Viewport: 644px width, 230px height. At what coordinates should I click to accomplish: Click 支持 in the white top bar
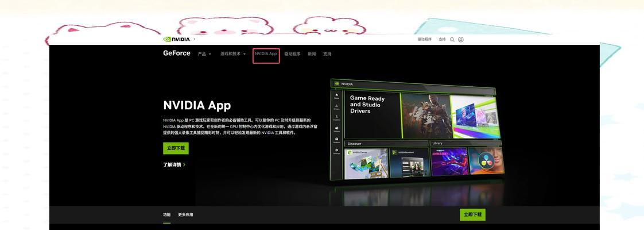[x=442, y=40]
